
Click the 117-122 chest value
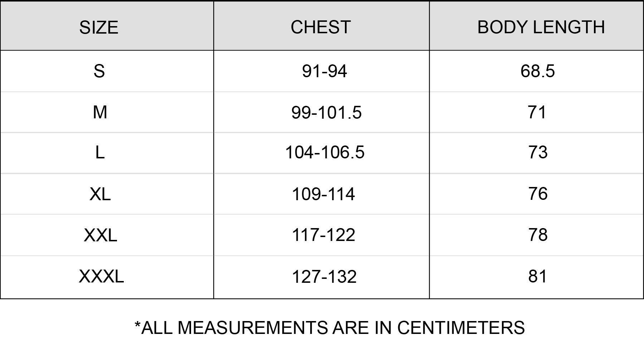[323, 235]
